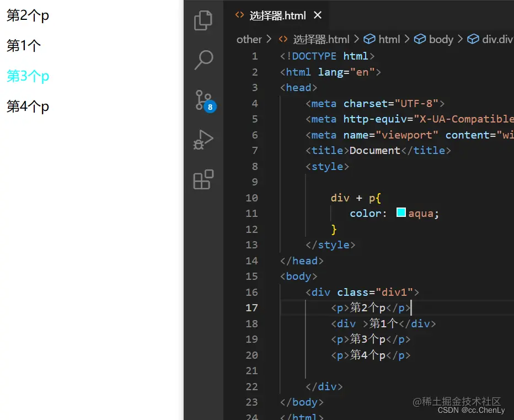Click line number 10 in the gutter
This screenshot has height=420, width=514.
251,198
